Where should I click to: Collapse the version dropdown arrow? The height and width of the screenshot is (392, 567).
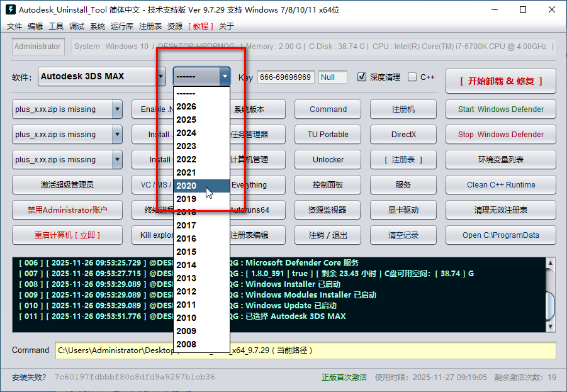pos(225,76)
